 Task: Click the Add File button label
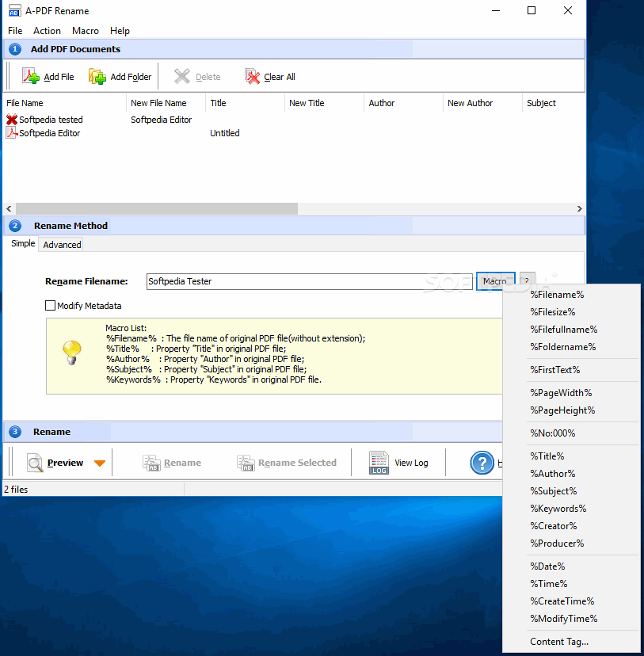59,77
